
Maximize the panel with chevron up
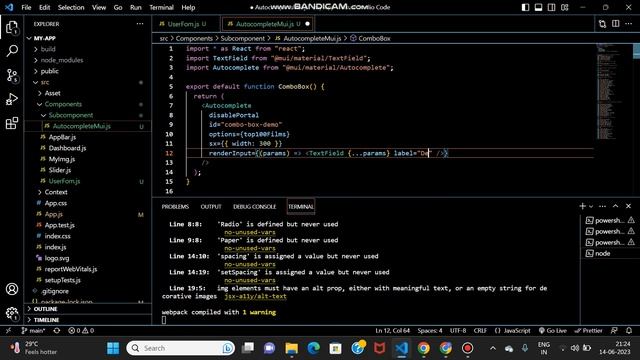click(x=616, y=206)
